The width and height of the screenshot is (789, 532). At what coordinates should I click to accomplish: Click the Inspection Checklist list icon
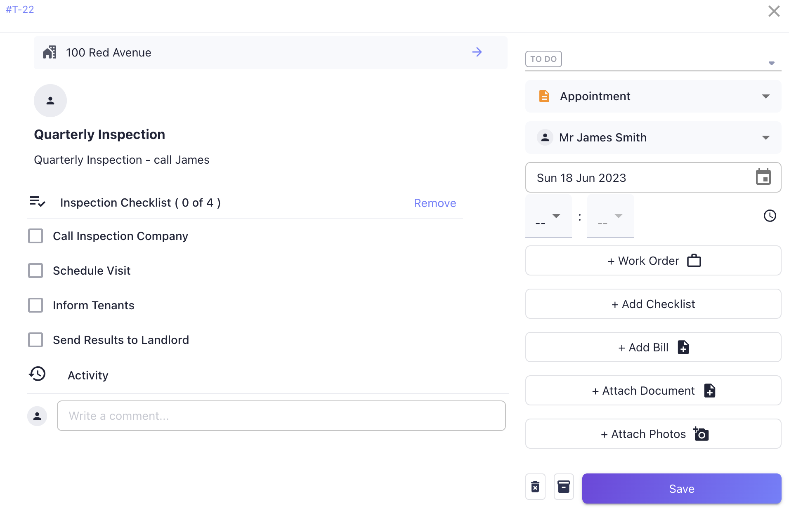[x=37, y=202]
